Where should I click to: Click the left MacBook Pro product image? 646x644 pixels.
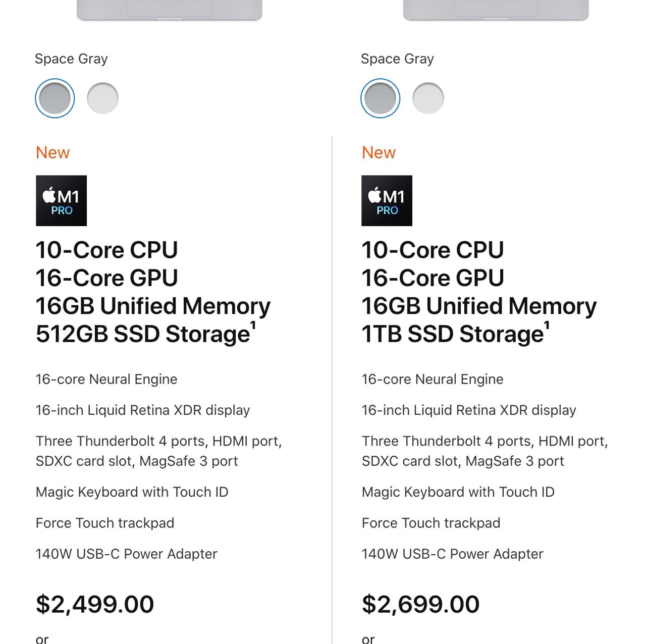(169, 10)
